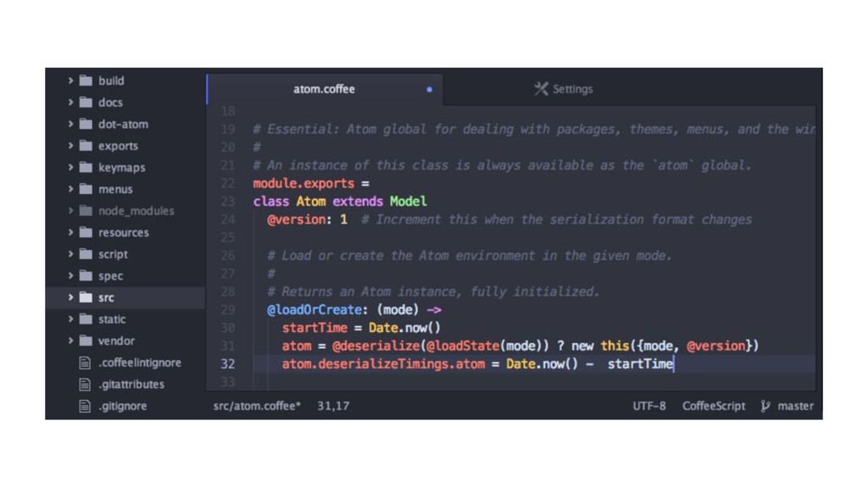Image resolution: width=868 pixels, height=488 pixels.
Task: Click the .coffeelintignore file icon
Action: (x=85, y=363)
